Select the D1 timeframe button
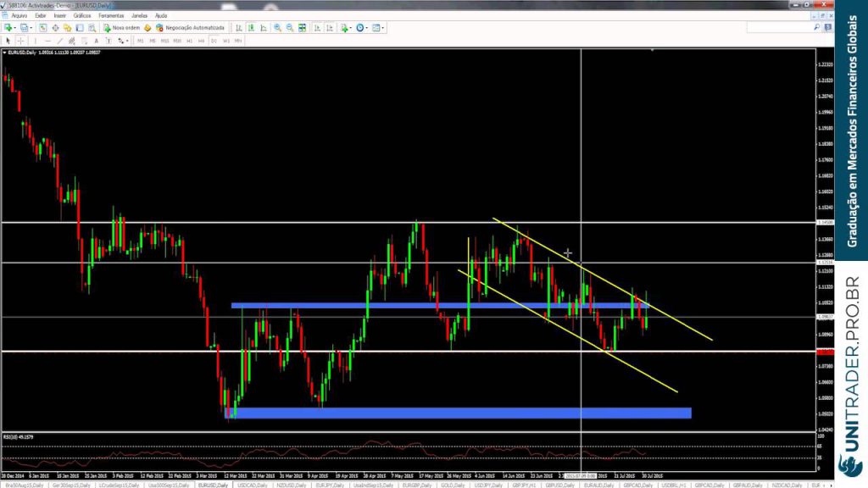The height and width of the screenshot is (488, 868). point(214,41)
